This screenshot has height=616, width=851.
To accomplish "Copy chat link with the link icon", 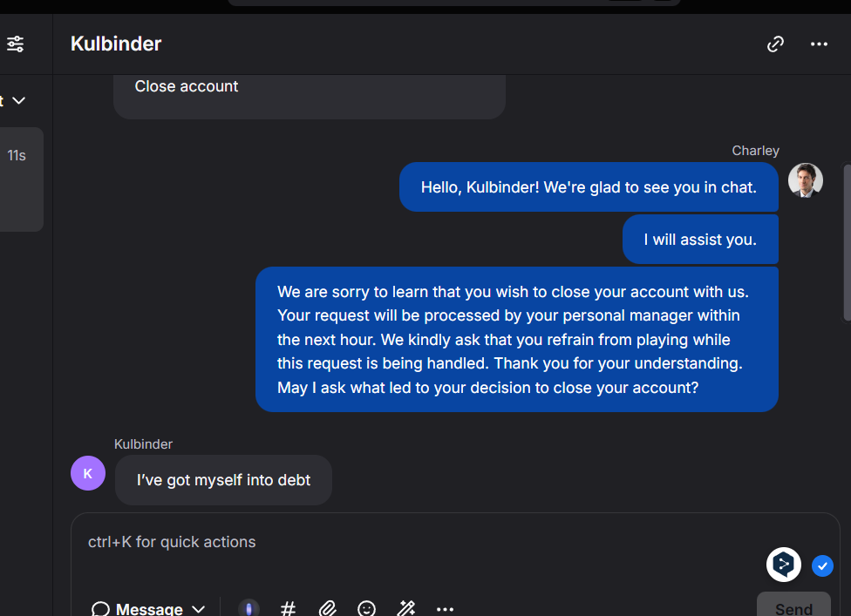I will pos(775,44).
